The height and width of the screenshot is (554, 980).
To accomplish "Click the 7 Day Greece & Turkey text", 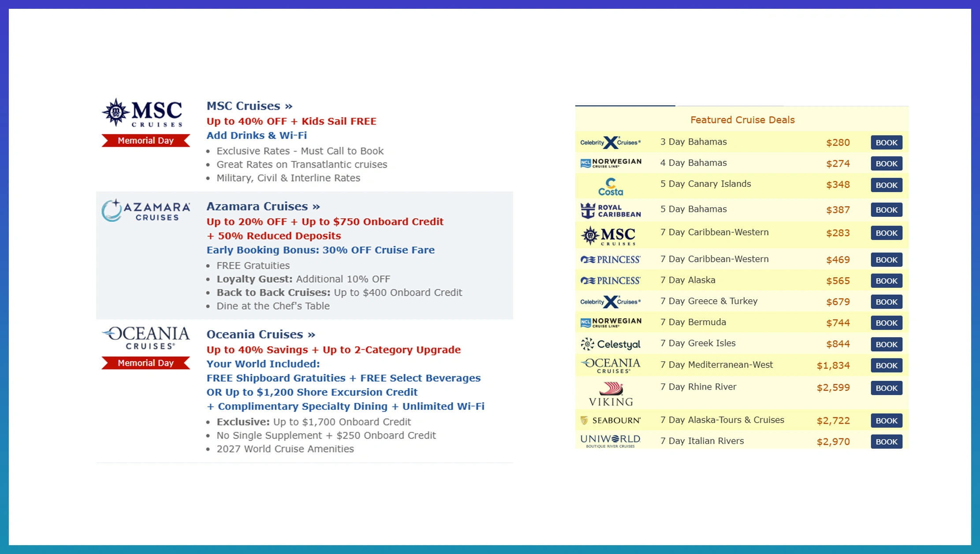I will click(x=709, y=301).
